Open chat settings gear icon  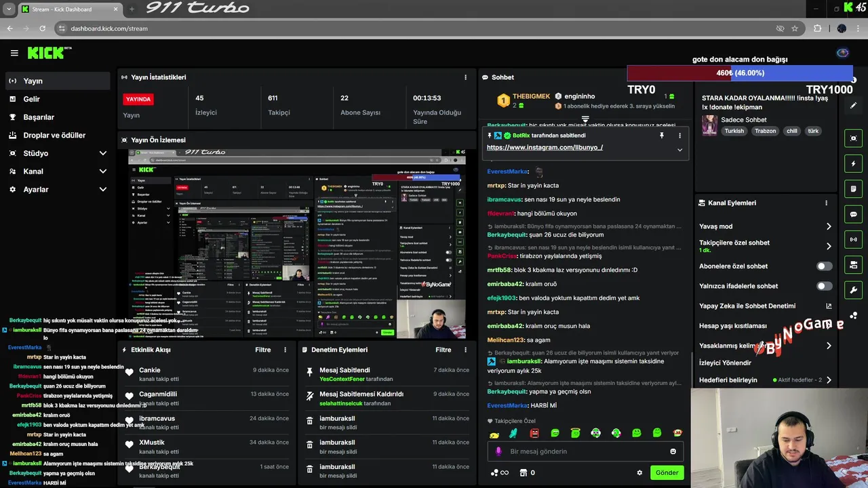[x=639, y=472]
